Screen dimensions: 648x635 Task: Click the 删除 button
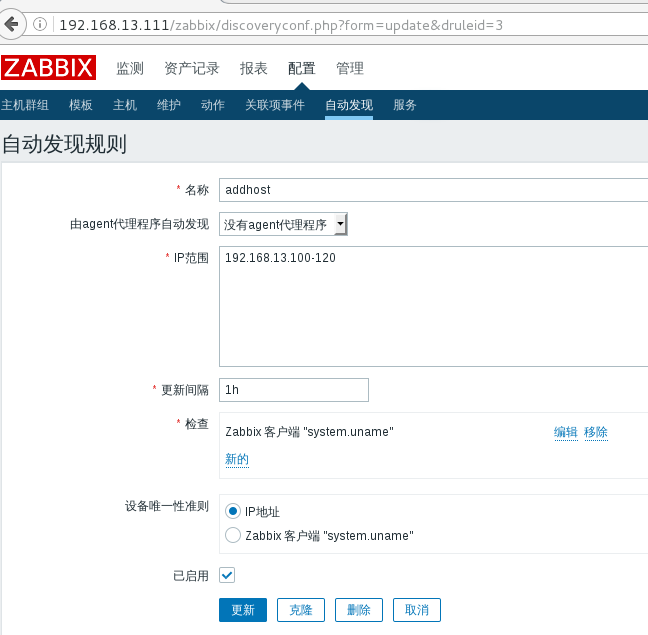[x=359, y=610]
